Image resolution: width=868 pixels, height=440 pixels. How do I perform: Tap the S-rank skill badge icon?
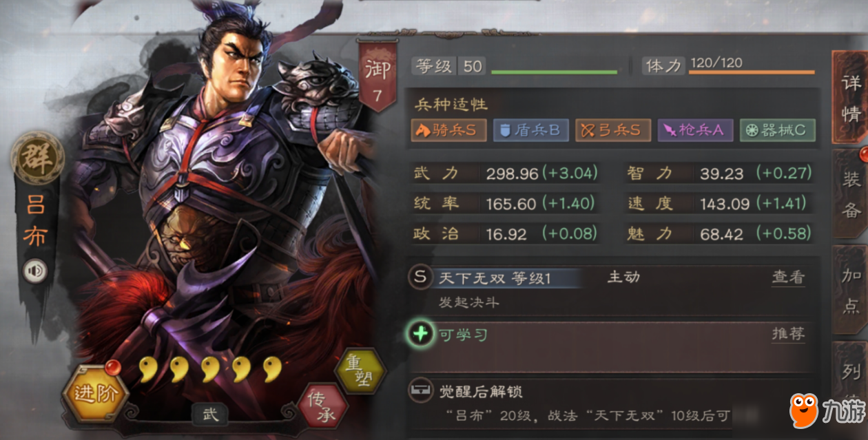(420, 277)
